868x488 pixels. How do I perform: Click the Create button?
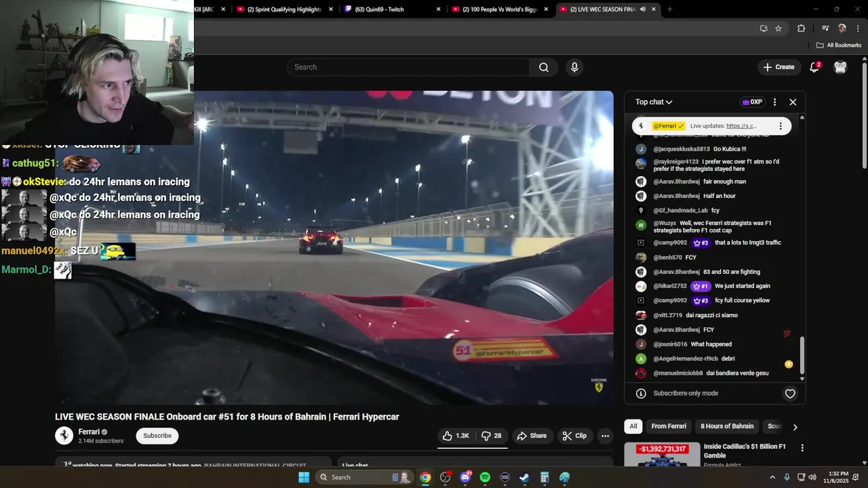point(778,67)
